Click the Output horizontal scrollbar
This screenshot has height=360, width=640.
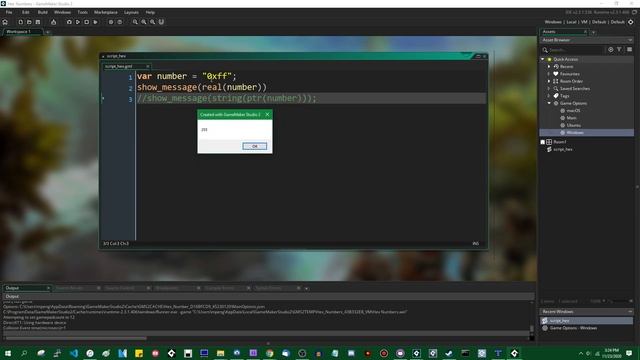click(x=76, y=338)
